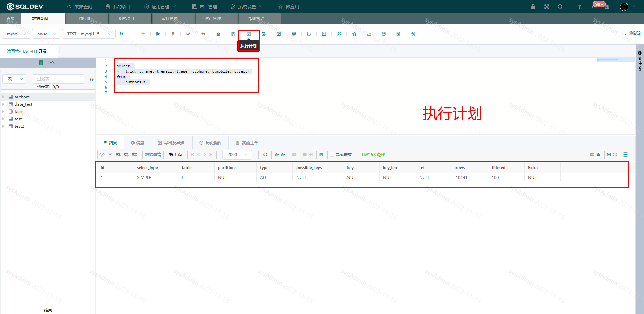644x314 pixels.
Task: Jump to last result page
Action: 211,155
